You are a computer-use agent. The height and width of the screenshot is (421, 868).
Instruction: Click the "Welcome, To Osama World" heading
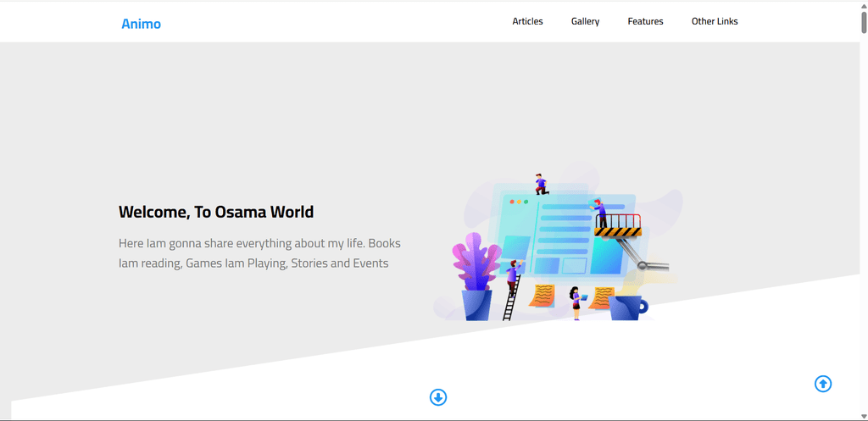point(216,212)
